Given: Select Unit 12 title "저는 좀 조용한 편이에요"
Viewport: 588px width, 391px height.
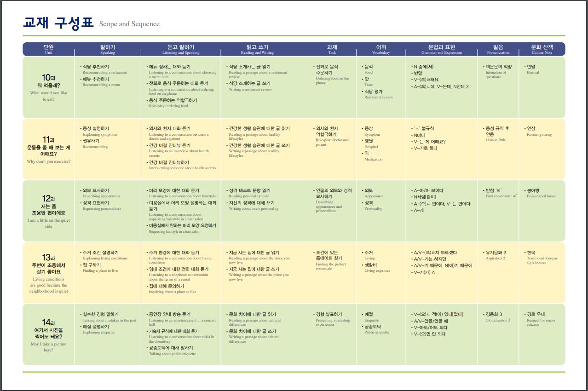Looking at the screenshot, I should click(x=49, y=209).
